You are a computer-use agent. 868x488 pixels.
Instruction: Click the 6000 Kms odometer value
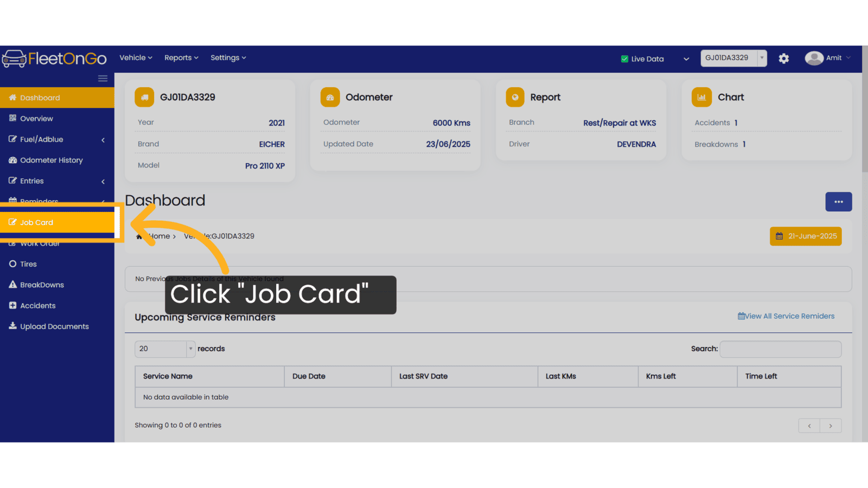tap(451, 123)
